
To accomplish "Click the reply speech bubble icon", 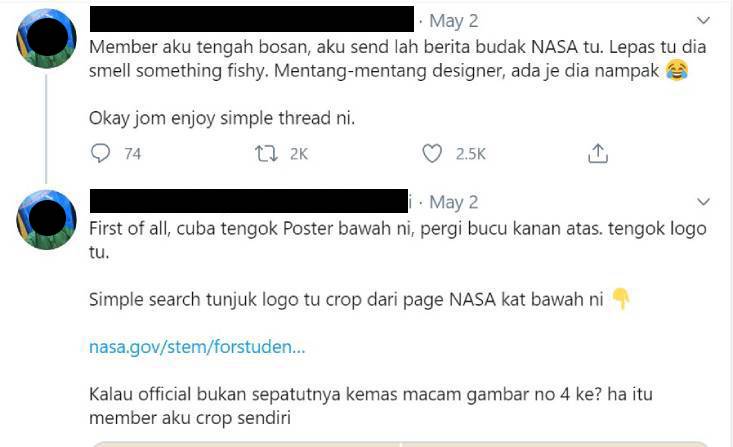I will coord(100,153).
